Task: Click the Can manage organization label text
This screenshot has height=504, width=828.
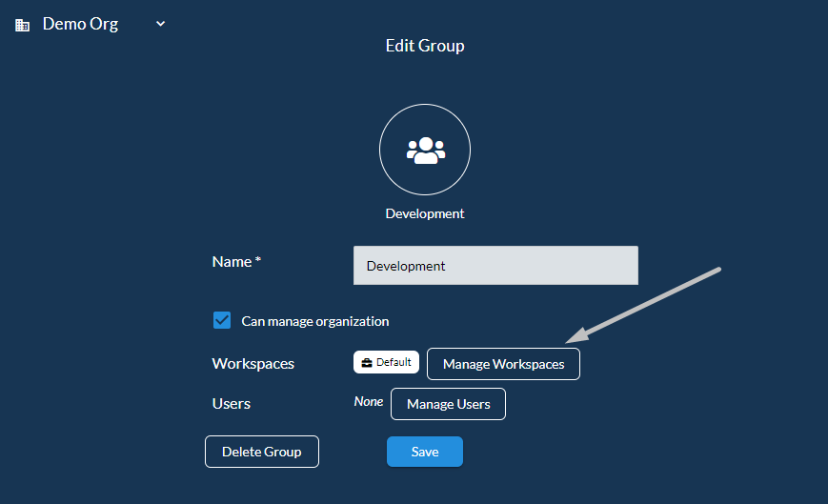Action: click(x=315, y=321)
